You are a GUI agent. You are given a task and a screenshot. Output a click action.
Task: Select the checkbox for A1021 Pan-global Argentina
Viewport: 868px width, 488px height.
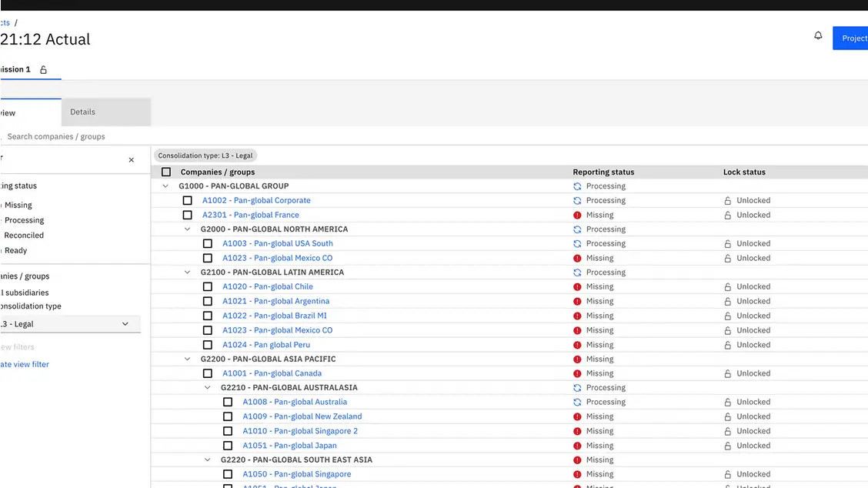[207, 302]
